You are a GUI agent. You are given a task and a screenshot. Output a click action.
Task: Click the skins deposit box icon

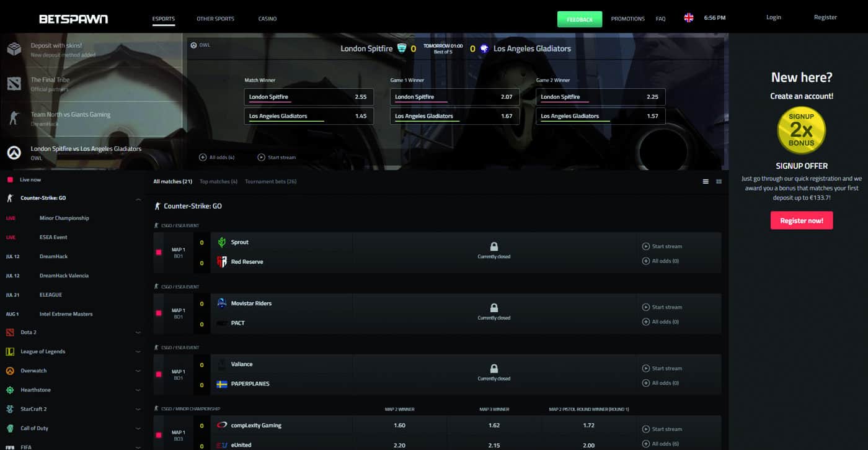14,50
